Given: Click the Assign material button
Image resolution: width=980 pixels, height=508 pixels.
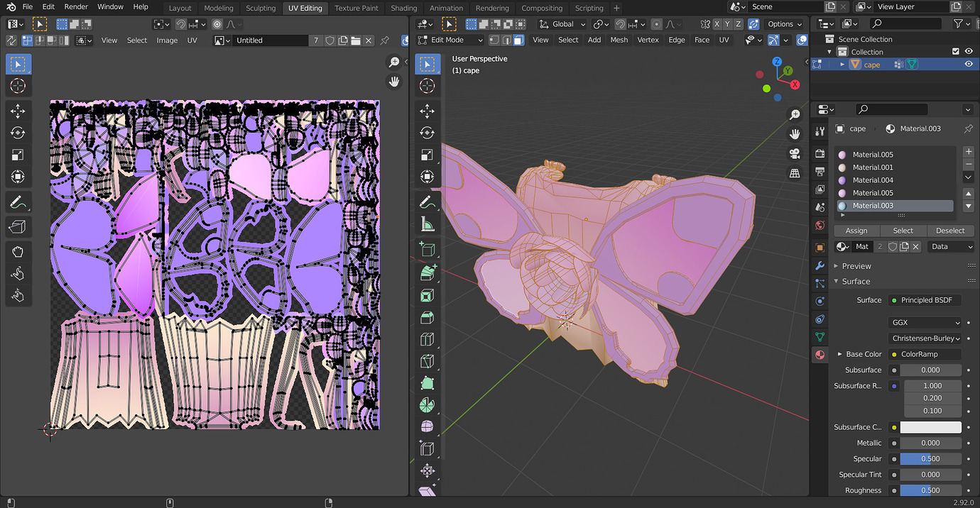Looking at the screenshot, I should [856, 231].
